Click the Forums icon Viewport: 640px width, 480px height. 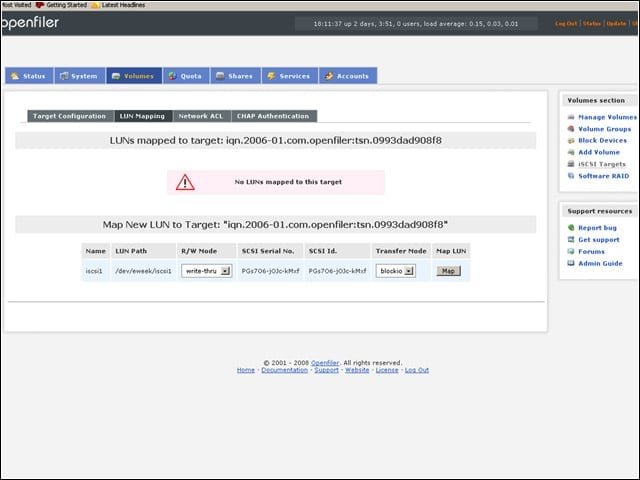(x=571, y=251)
